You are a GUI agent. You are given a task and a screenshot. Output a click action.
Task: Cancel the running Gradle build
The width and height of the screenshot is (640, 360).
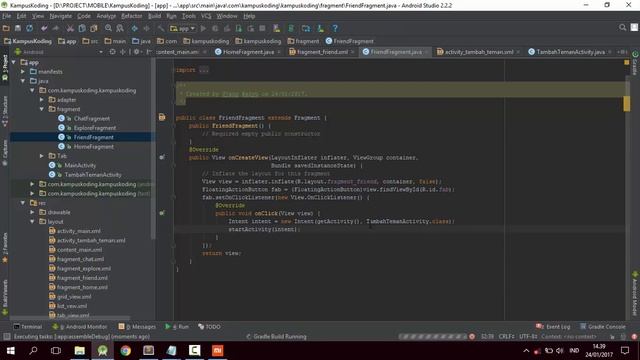click(x=472, y=337)
